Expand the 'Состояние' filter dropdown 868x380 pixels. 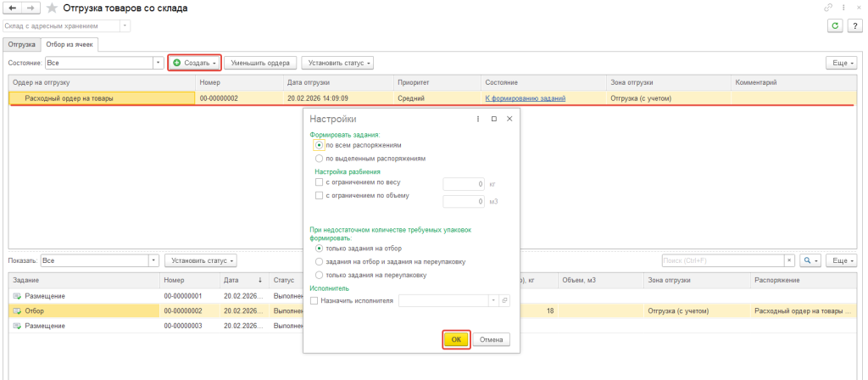(158, 63)
